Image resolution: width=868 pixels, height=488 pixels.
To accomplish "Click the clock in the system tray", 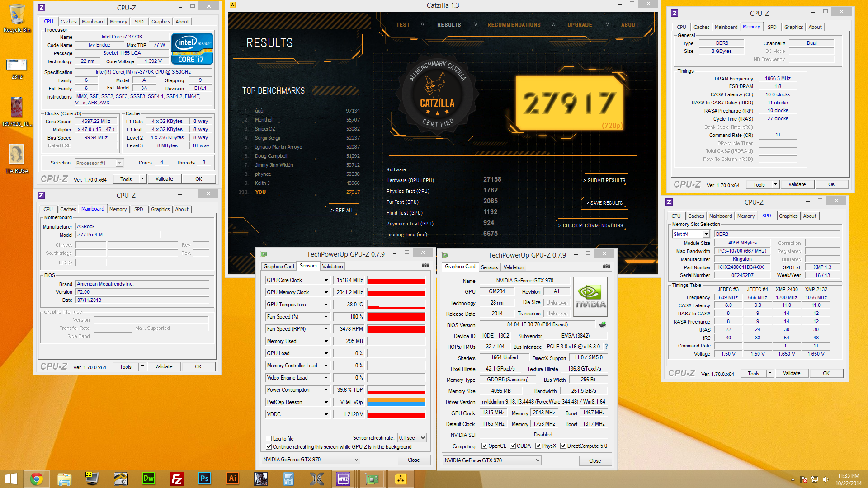I will pyautogui.click(x=848, y=479).
